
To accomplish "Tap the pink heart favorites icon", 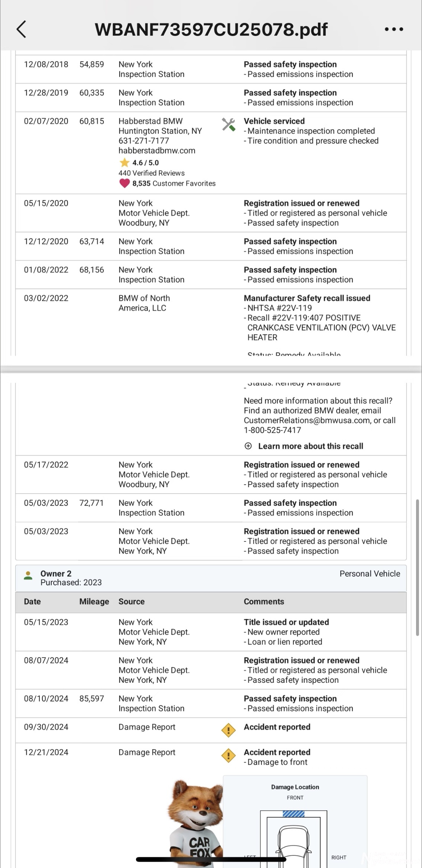I will [124, 183].
